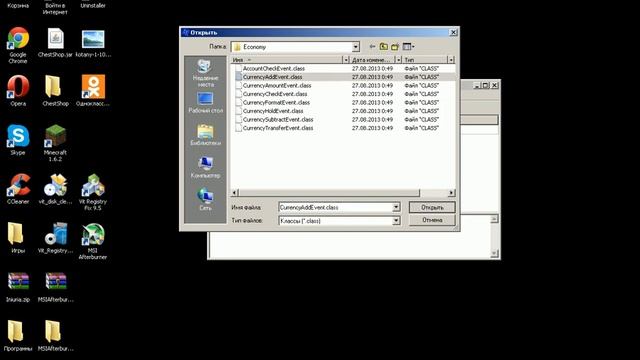
Task: Select the kotany-1-10 image on desktop
Action: [x=93, y=43]
